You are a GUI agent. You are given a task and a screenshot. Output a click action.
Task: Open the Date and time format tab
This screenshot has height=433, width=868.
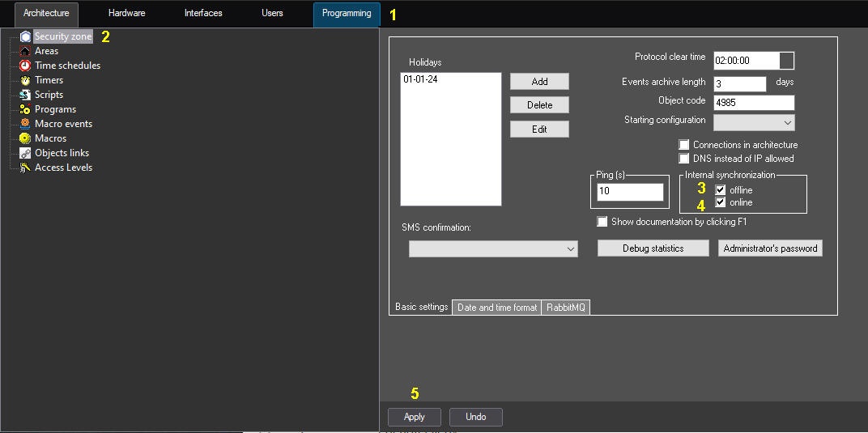pyautogui.click(x=496, y=308)
